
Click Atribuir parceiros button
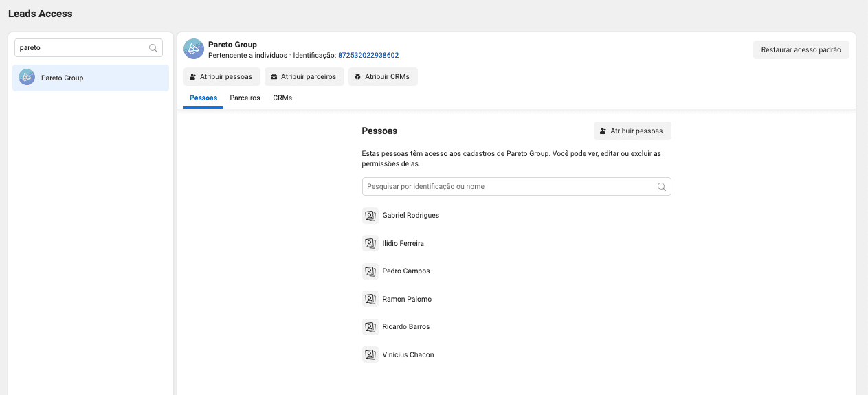click(x=303, y=77)
